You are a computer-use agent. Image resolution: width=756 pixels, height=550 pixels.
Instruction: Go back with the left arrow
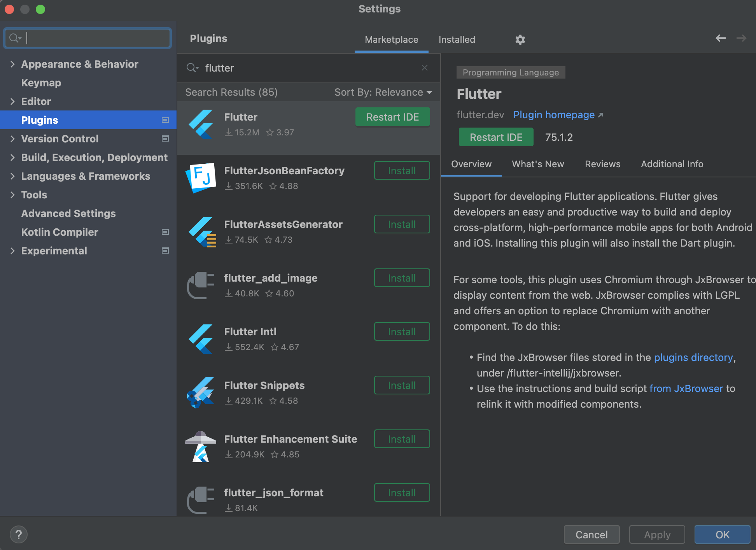(721, 38)
